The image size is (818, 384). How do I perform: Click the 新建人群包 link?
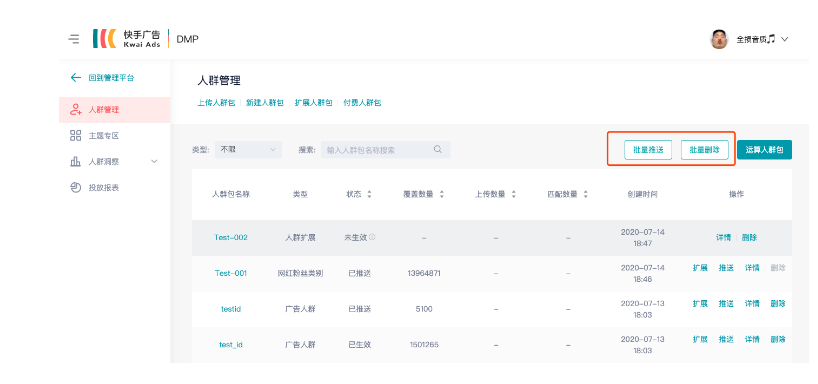[x=265, y=103]
